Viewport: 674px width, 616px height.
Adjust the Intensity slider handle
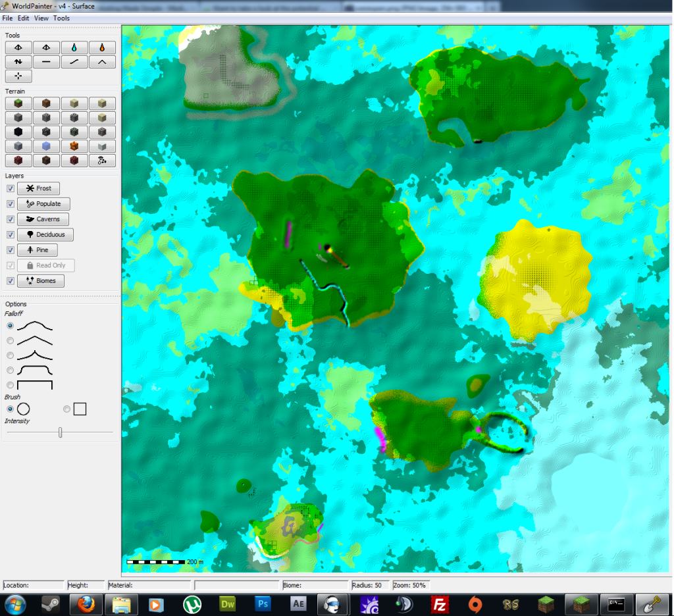[61, 432]
